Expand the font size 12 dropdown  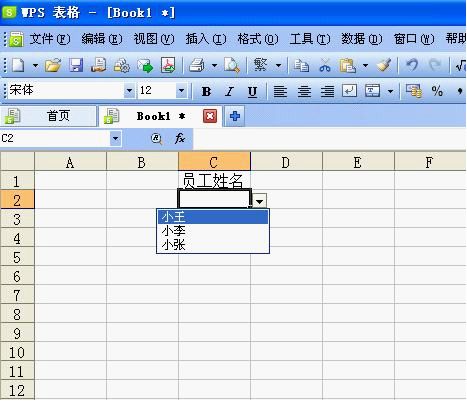(x=181, y=91)
